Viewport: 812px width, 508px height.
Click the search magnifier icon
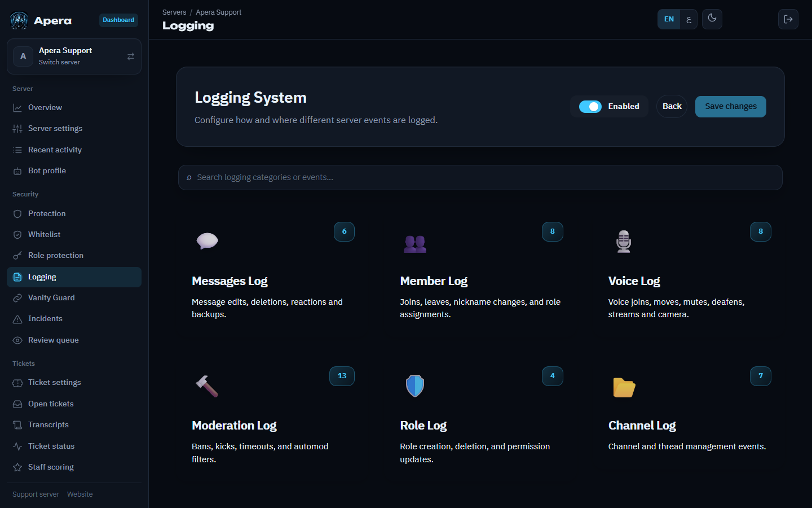pos(189,178)
